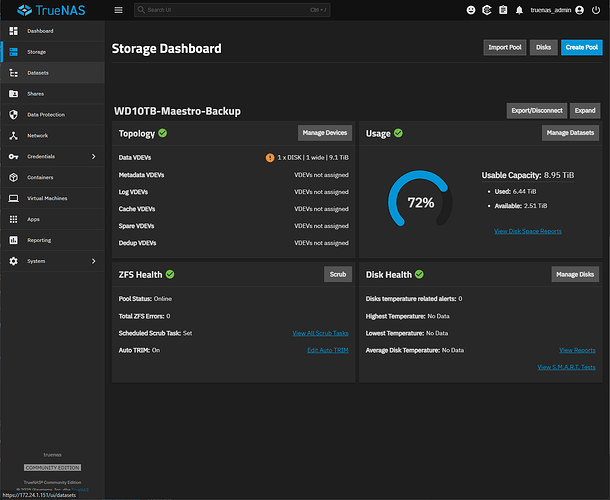Expand the System submenu chevron
Screen dimensions: 610x500
(93, 261)
